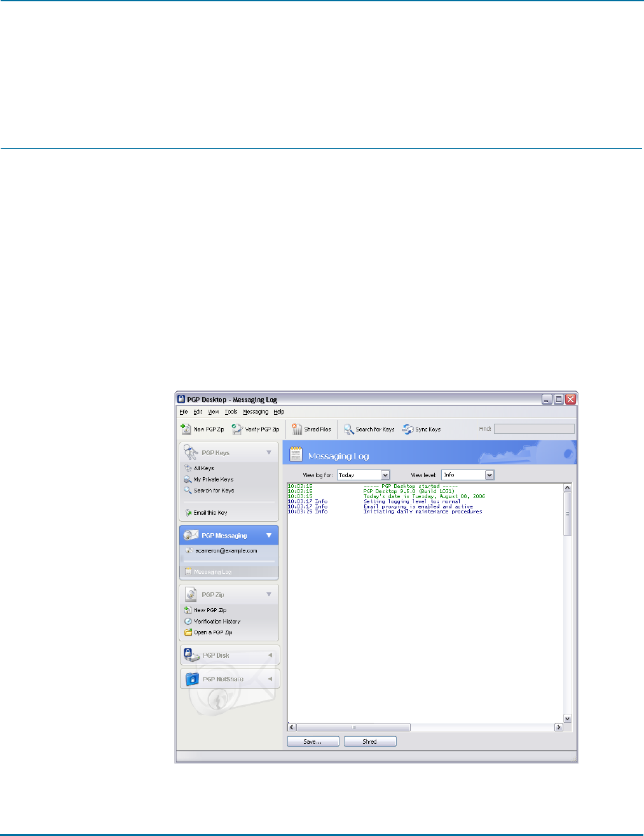Click the Save... button

click(x=313, y=742)
